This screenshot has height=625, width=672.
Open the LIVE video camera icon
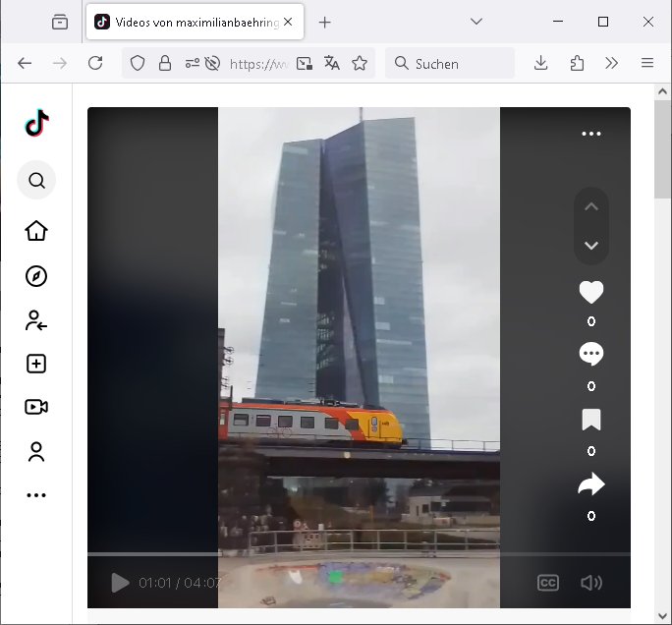pyautogui.click(x=36, y=407)
